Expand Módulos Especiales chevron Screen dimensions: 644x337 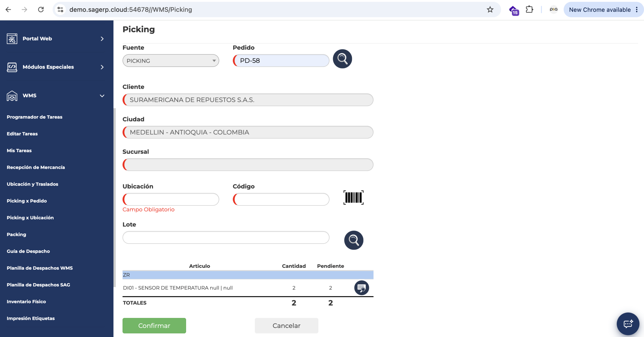[x=102, y=67]
